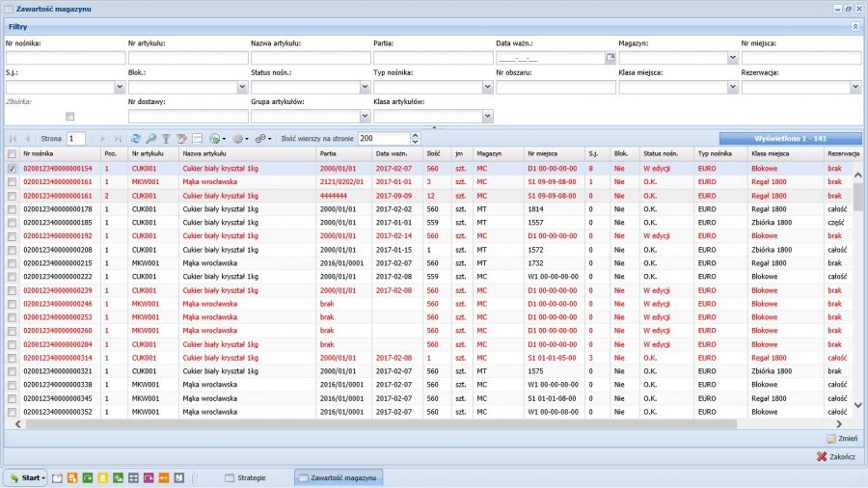Select the Zawartość magazynu taskbar tab
The height and width of the screenshot is (488, 868).
tap(339, 478)
